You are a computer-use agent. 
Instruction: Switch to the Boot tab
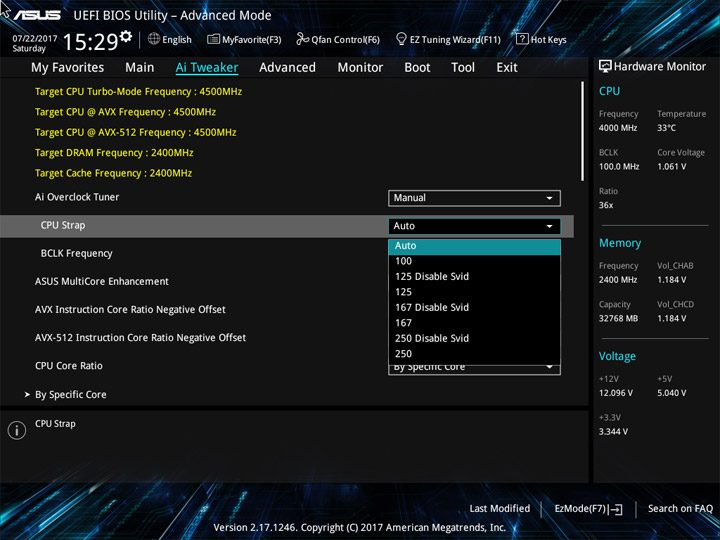[x=417, y=68]
